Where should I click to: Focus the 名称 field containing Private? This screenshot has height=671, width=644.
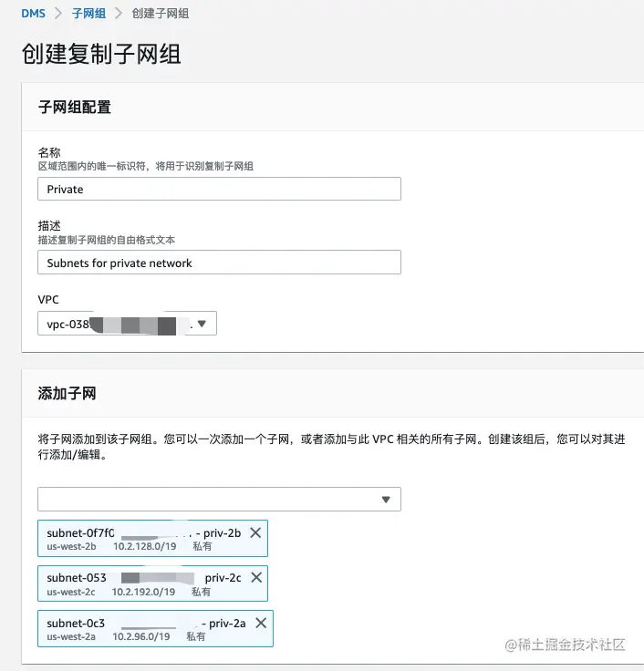[x=219, y=189]
